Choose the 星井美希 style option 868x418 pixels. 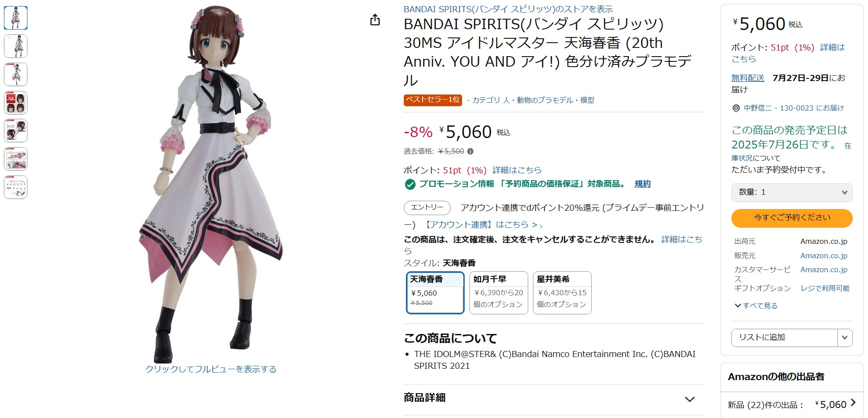coord(562,292)
